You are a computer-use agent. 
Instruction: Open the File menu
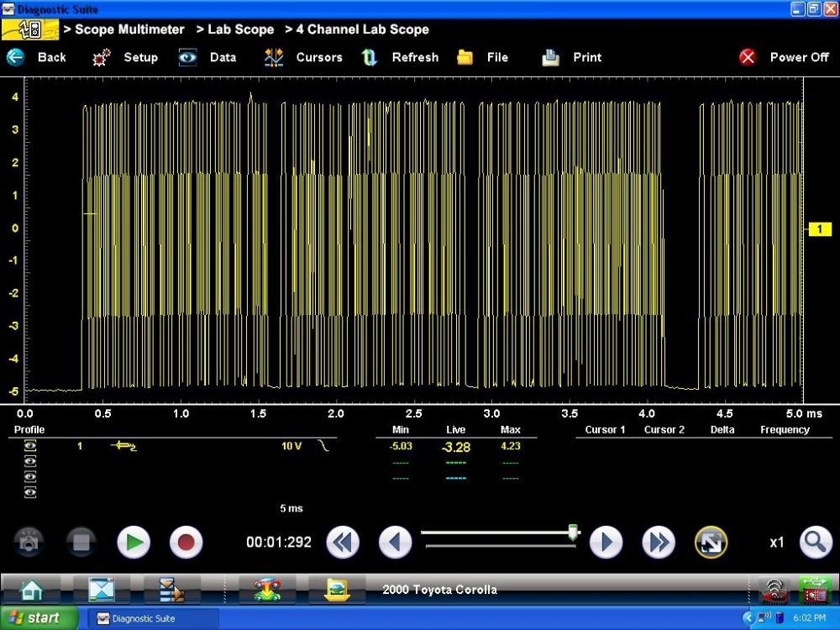(497, 58)
